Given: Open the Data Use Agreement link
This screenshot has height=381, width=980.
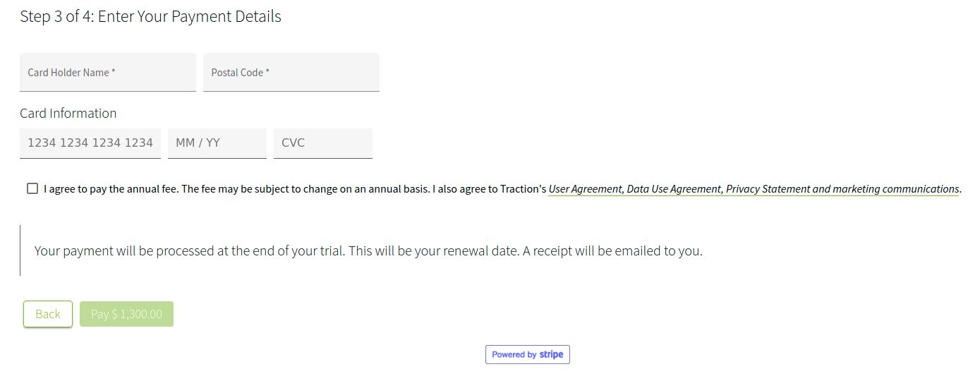Looking at the screenshot, I should point(674,189).
